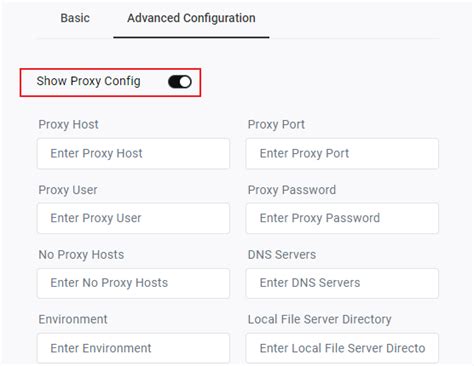
Task: Click the Local File Server Directory field
Action: pos(342,348)
